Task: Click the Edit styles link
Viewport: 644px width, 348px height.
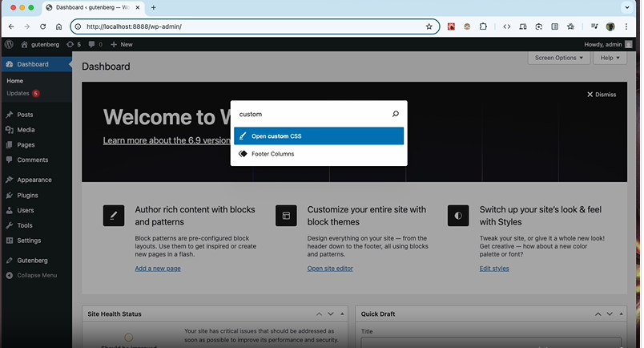Action: coord(494,269)
